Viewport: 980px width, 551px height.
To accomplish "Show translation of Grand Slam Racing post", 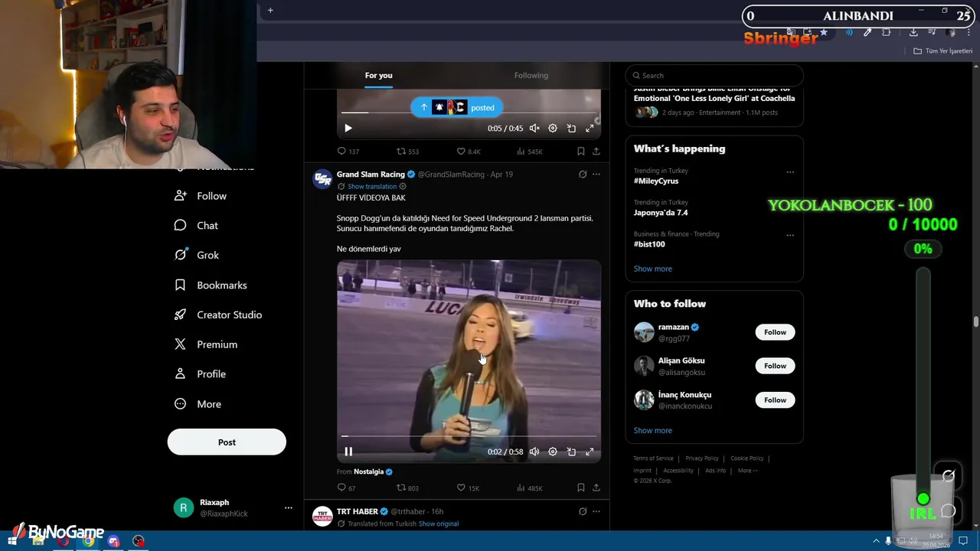I will [x=372, y=187].
